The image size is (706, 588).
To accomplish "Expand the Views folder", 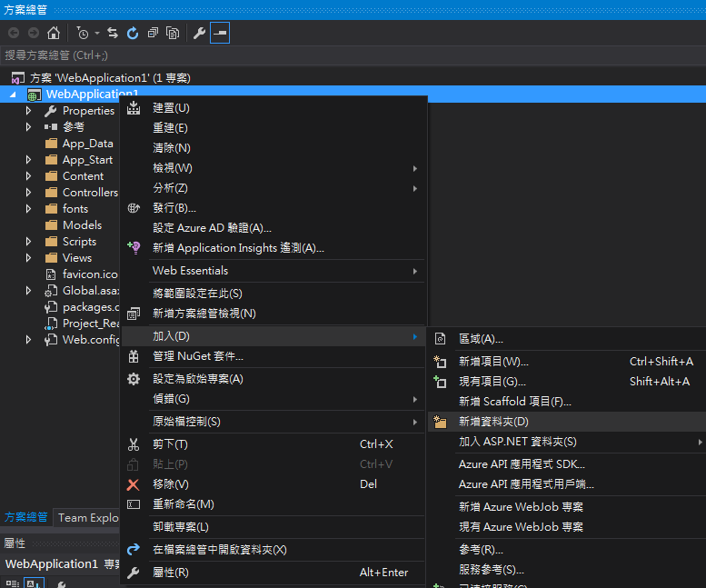I will click(x=28, y=258).
